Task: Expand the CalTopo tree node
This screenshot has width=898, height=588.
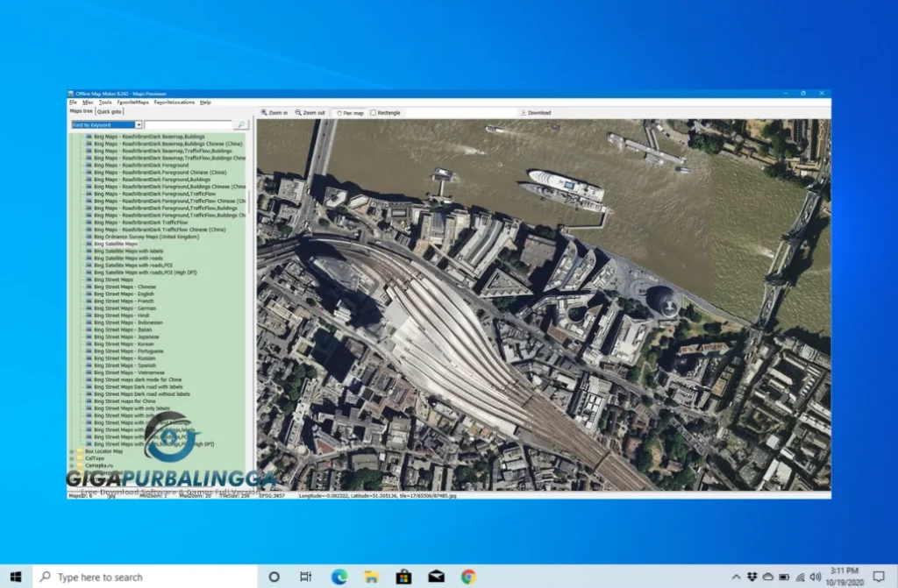Action: pos(70,459)
